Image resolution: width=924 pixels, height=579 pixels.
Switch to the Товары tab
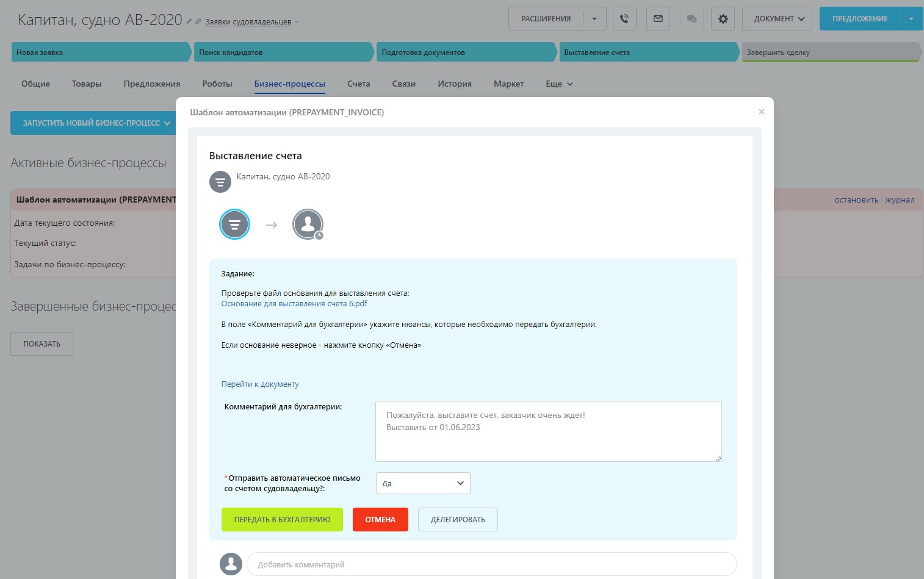click(87, 84)
